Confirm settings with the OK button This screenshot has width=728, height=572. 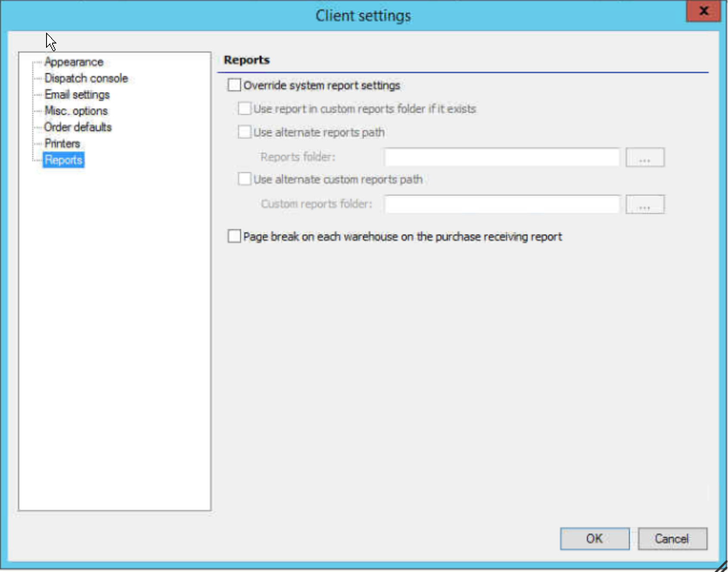point(594,539)
